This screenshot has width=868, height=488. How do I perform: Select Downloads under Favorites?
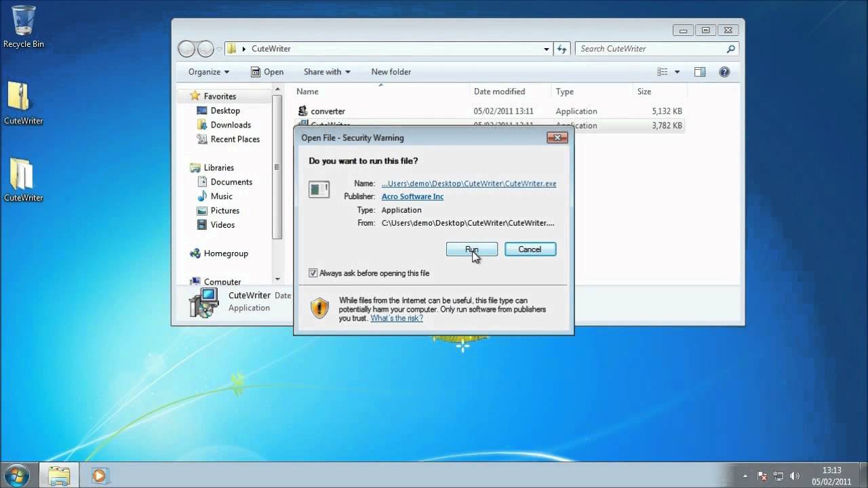pos(231,125)
